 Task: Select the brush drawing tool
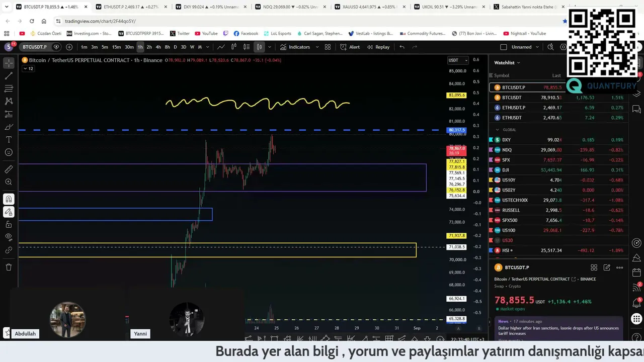pos(9,127)
